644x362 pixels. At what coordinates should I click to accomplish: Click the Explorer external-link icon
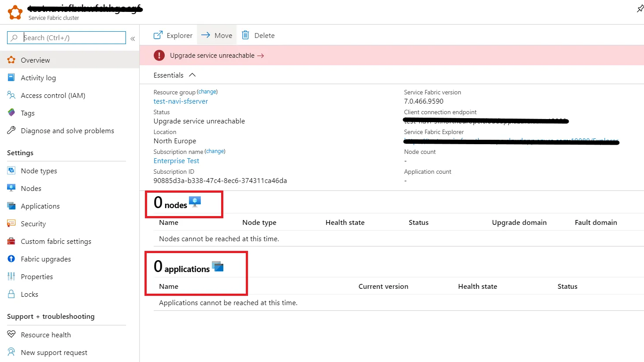coord(158,35)
